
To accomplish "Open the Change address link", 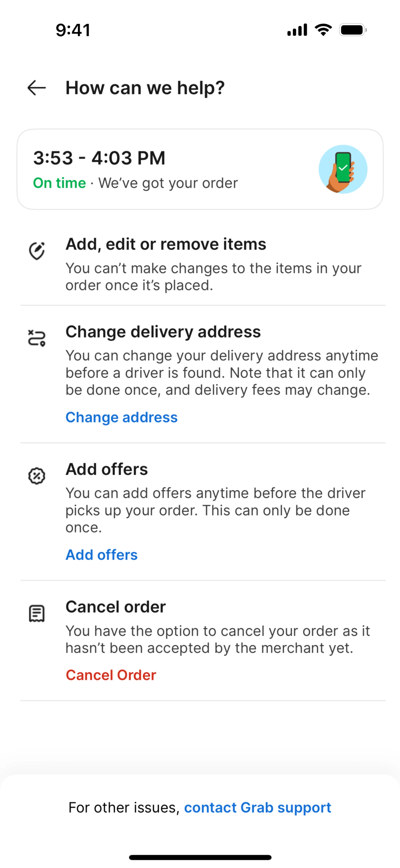I will tap(121, 418).
